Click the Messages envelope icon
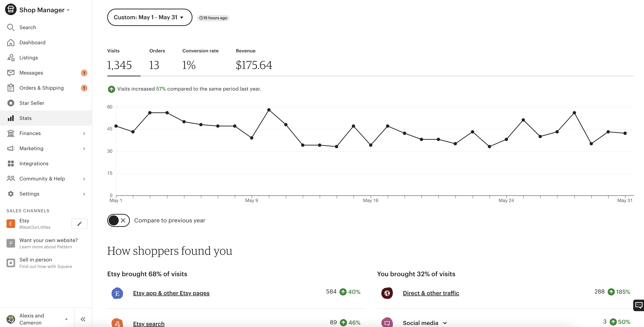Image resolution: width=644 pixels, height=327 pixels. pos(11,73)
